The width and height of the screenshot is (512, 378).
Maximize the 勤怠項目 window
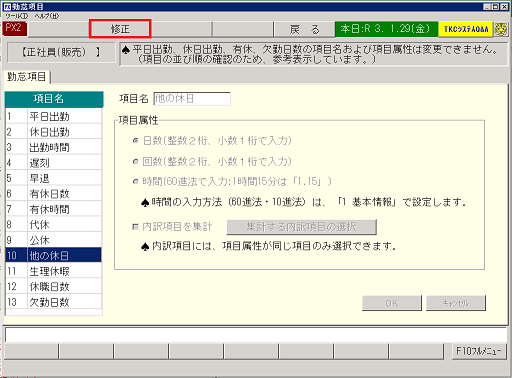496,6
